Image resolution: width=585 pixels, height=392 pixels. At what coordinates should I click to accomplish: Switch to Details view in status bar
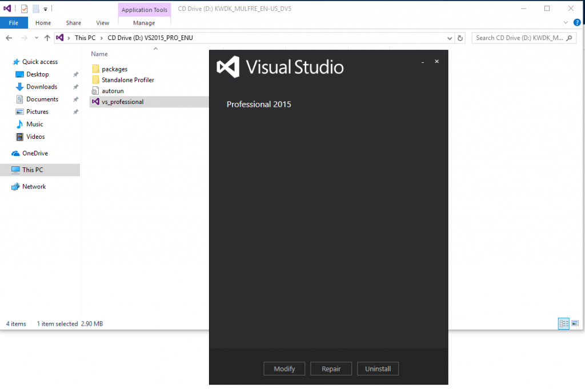point(563,323)
